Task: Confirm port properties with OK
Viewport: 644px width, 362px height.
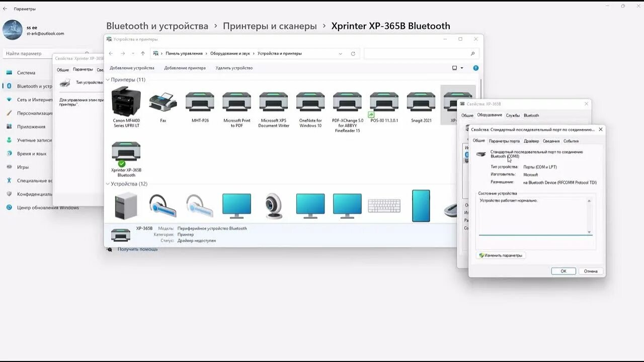Action: (563, 271)
